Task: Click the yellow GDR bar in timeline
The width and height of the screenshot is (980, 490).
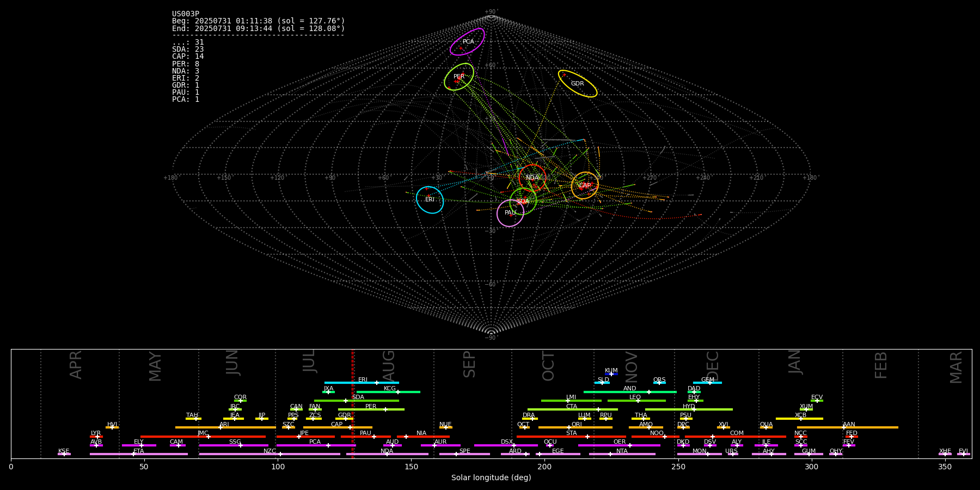Action: pyautogui.click(x=345, y=419)
